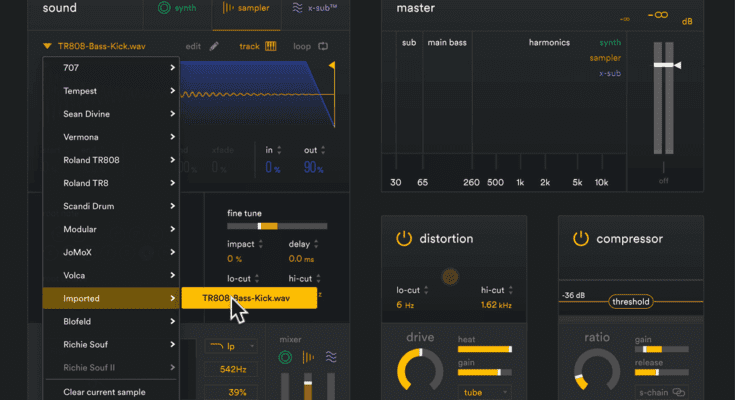Open the Roland TR808 submenu
The image size is (735, 400).
point(110,160)
